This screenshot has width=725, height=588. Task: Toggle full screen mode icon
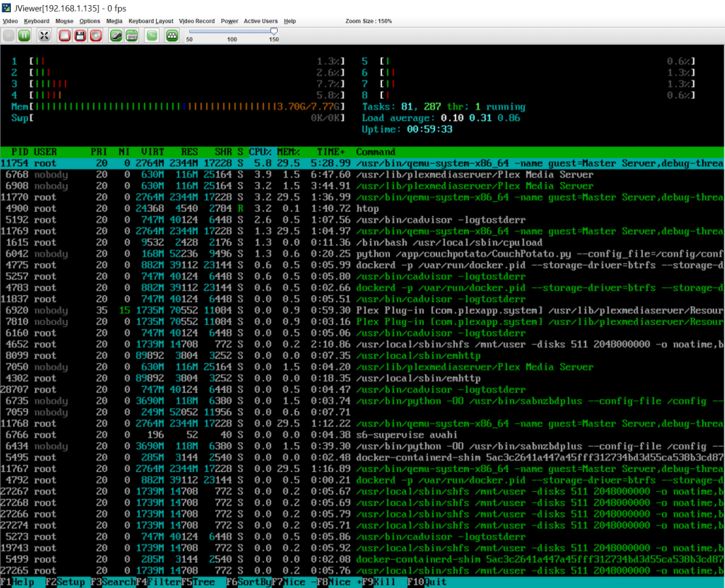pos(44,36)
